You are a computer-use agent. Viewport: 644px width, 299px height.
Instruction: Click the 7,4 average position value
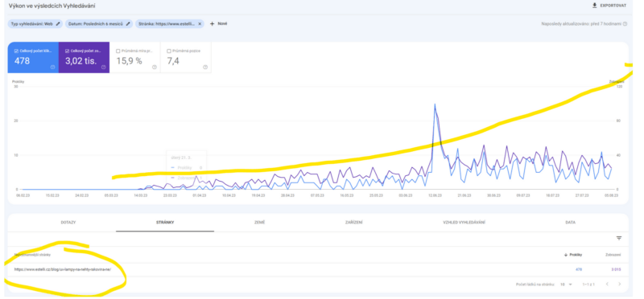tap(173, 61)
